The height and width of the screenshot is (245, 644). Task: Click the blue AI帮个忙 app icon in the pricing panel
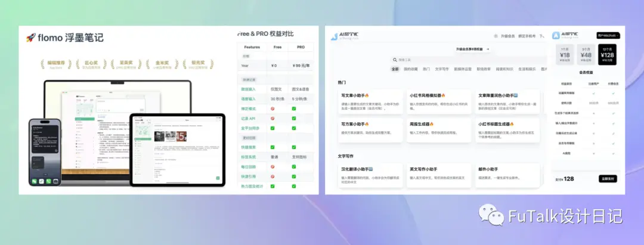[556, 35]
